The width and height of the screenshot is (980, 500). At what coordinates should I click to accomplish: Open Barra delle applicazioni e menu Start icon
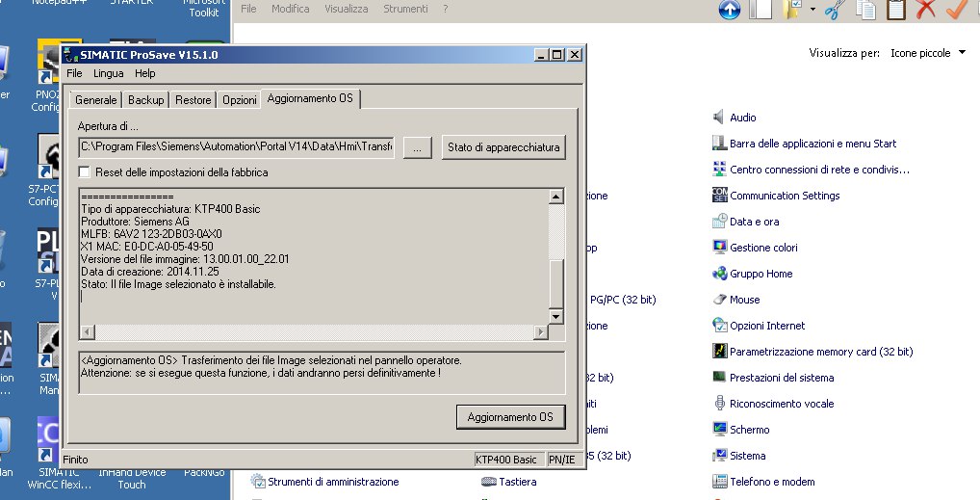coord(719,144)
